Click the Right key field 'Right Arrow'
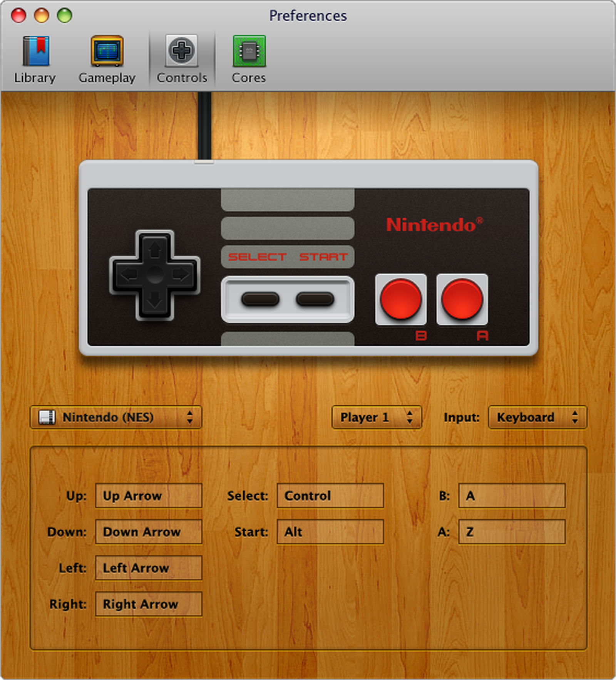 pyautogui.click(x=149, y=604)
